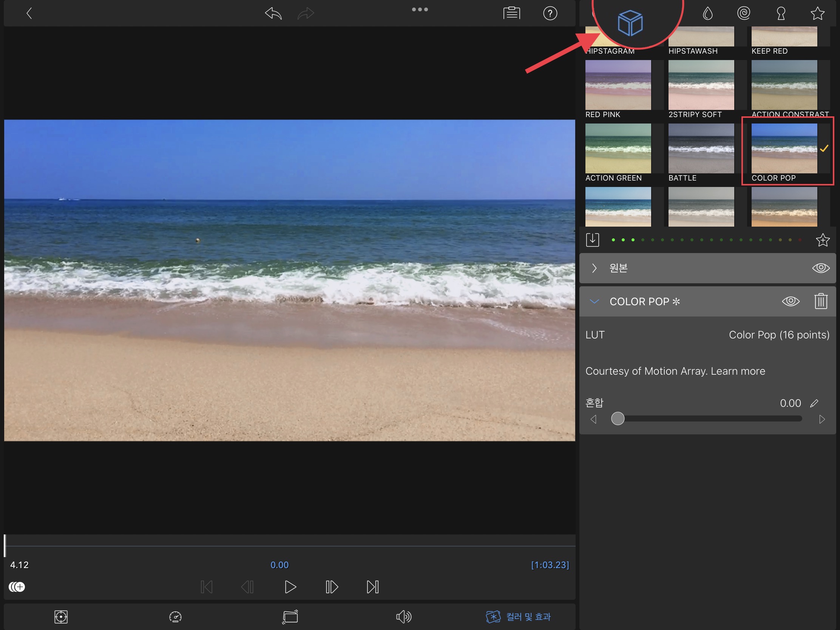Click the Learn more link
The width and height of the screenshot is (840, 630).
pos(738,371)
